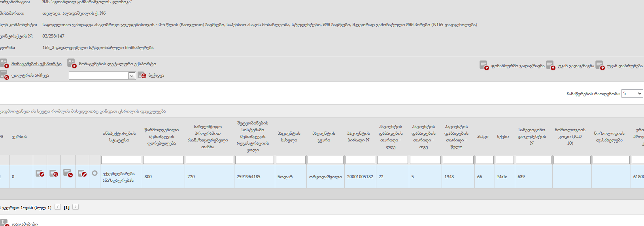Image resolution: width=644 pixels, height=226 pixels.
Task: Click the leftmost edit icon in the record row
Action: (x=40, y=173)
